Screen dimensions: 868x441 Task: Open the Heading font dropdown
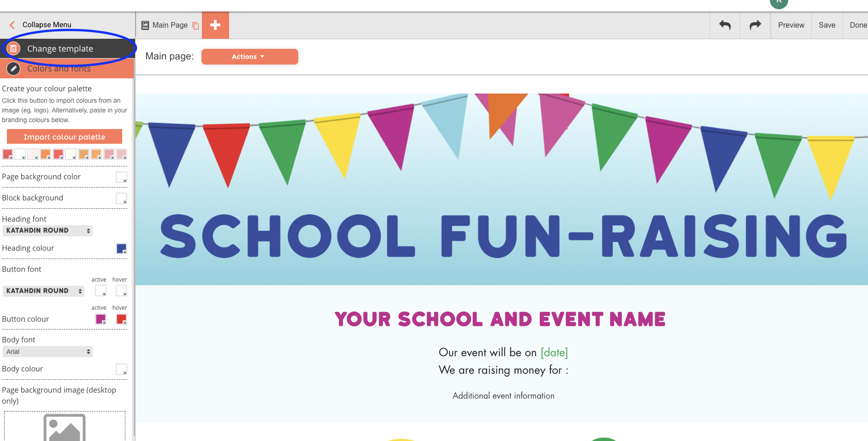coord(47,230)
